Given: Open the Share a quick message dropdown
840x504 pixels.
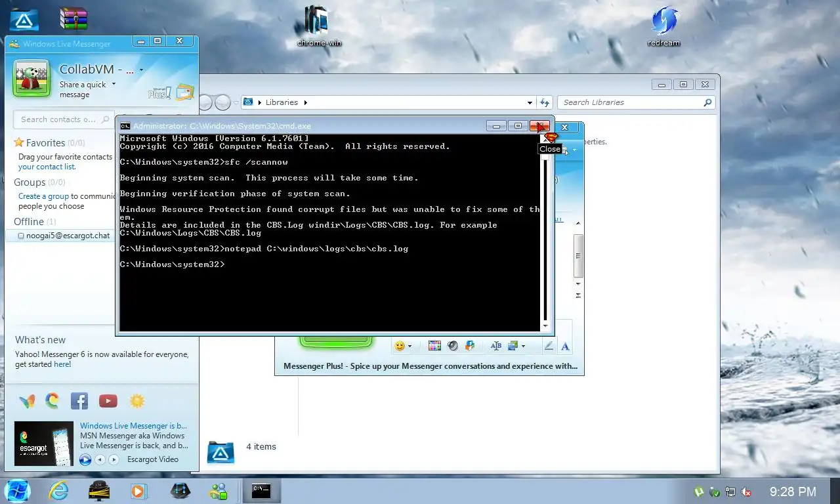Looking at the screenshot, I should coord(114,84).
